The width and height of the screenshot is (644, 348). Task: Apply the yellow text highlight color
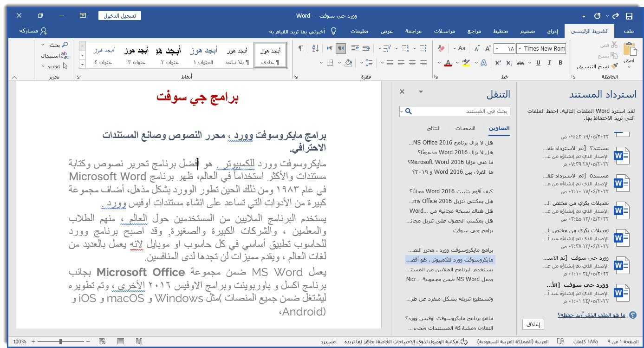coord(466,63)
